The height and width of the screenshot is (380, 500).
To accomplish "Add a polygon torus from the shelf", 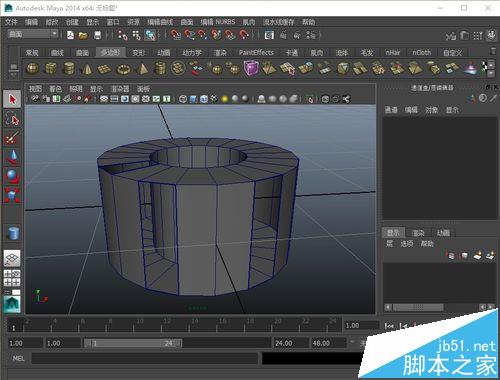I will tap(124, 69).
